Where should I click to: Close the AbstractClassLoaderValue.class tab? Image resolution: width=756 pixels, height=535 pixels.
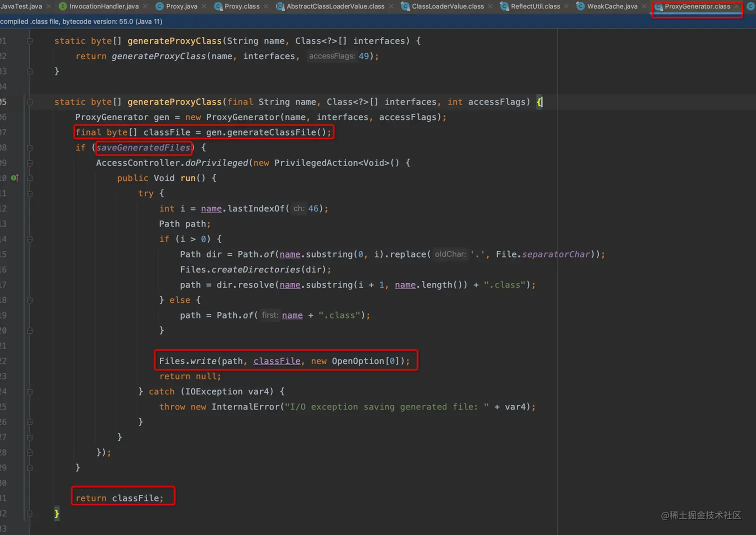point(391,6)
